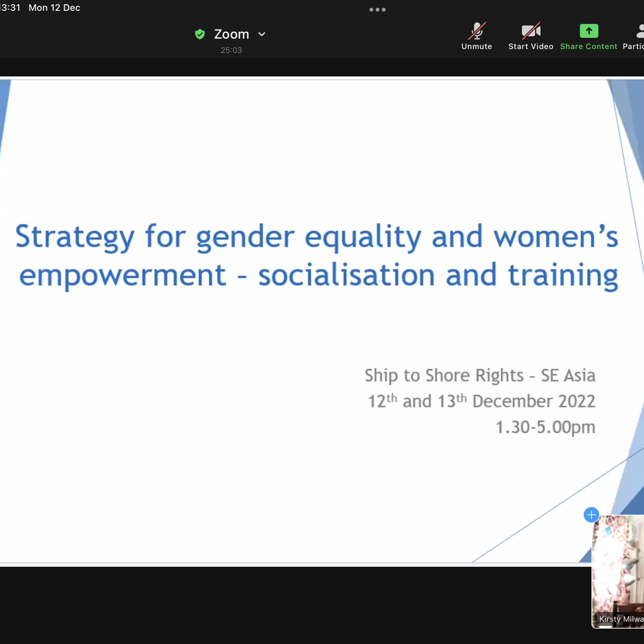644x644 pixels.
Task: Turn on camera via crossed-out video icon
Action: pos(531,31)
